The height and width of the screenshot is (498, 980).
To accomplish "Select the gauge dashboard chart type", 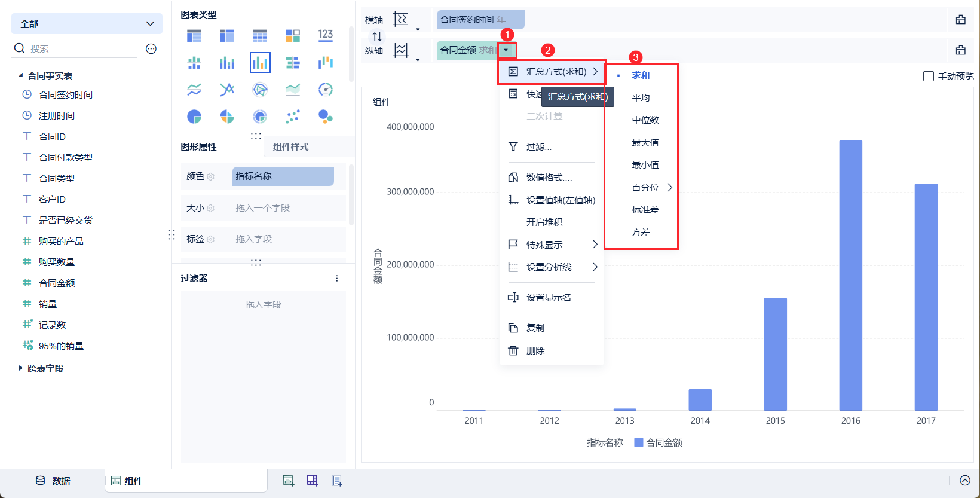I will (x=326, y=90).
